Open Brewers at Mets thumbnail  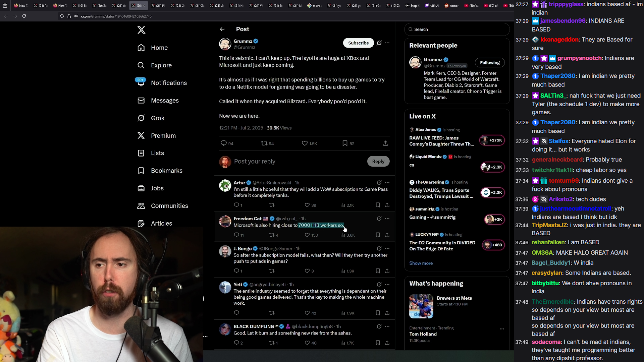[x=421, y=306]
